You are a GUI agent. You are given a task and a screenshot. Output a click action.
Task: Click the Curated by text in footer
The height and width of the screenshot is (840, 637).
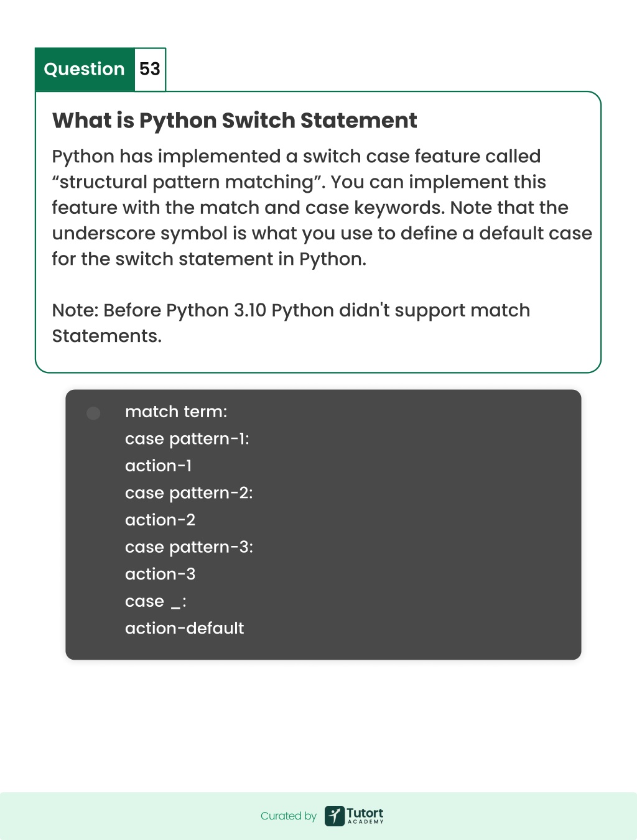click(289, 816)
